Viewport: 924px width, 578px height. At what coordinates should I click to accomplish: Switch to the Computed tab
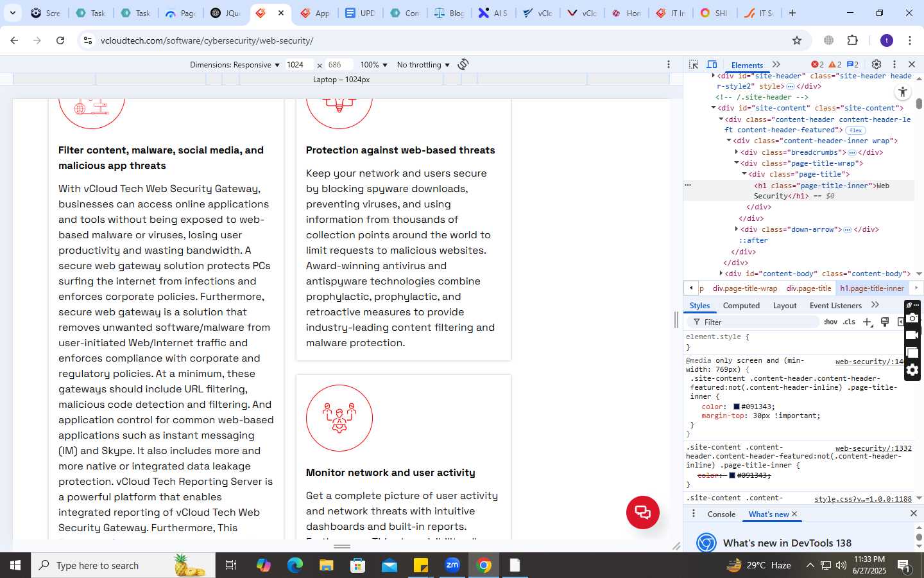[x=741, y=306]
